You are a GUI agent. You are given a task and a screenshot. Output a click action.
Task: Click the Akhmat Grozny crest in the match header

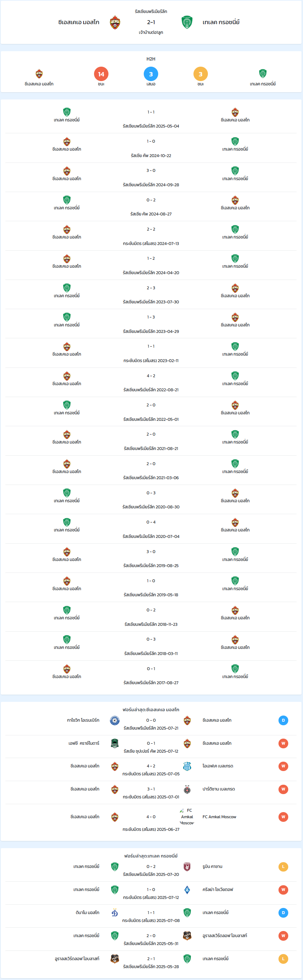187,22
